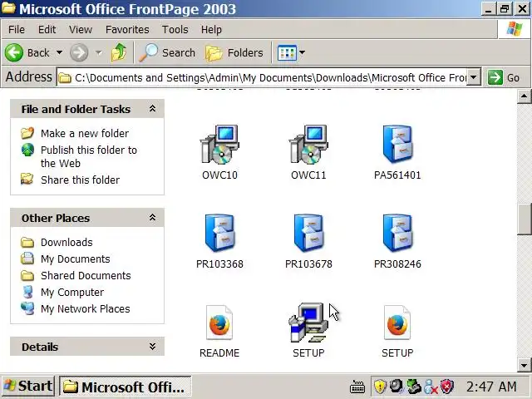Click the vertical scrollbar thumb
The height and width of the screenshot is (399, 532).
tap(525, 219)
